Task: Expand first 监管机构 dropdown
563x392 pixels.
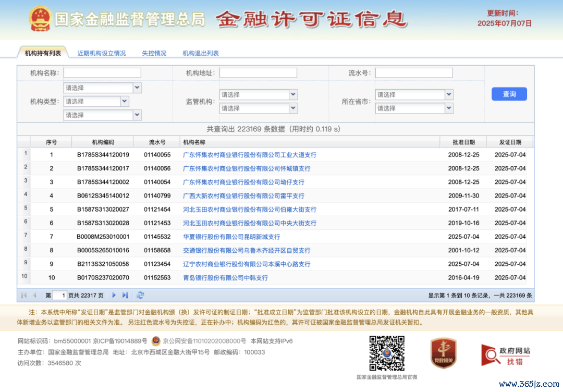Action: click(x=259, y=94)
